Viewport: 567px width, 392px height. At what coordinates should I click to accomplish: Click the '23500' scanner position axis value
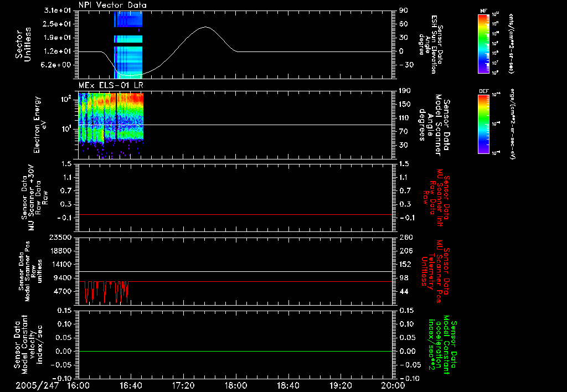point(60,237)
